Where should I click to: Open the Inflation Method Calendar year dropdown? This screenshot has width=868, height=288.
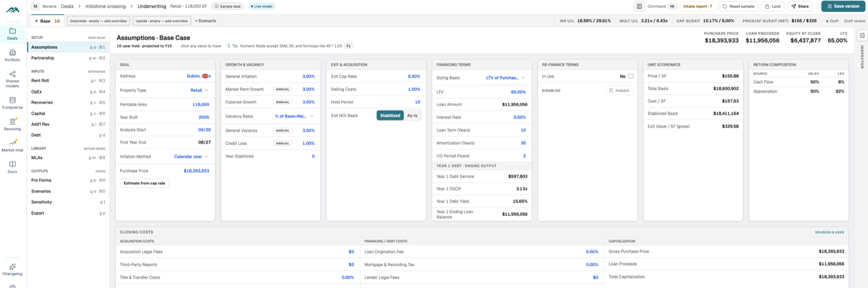point(191,156)
